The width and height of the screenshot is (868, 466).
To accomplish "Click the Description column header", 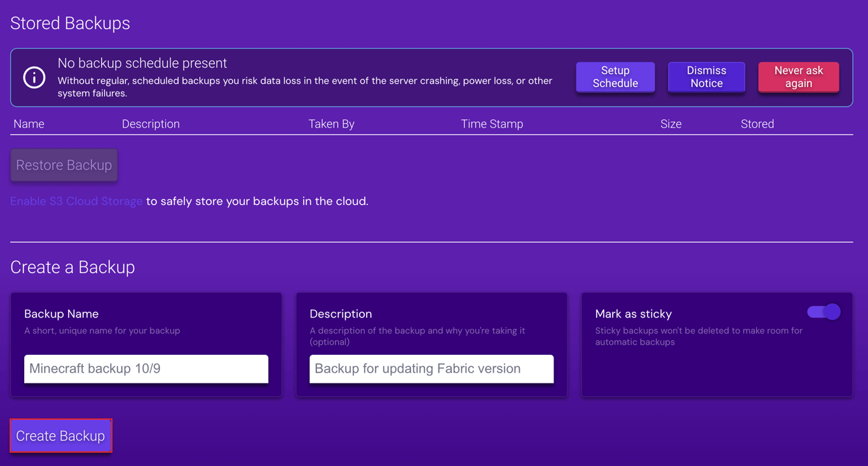I will pyautogui.click(x=151, y=124).
